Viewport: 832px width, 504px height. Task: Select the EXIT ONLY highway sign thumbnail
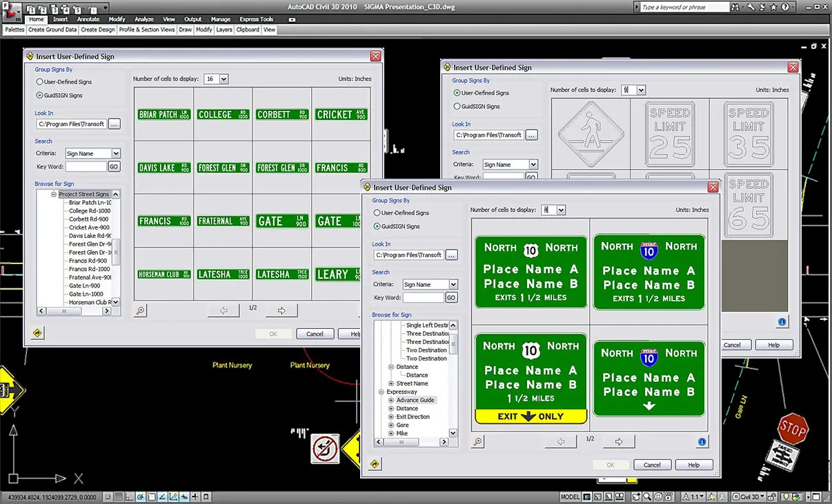click(531, 379)
